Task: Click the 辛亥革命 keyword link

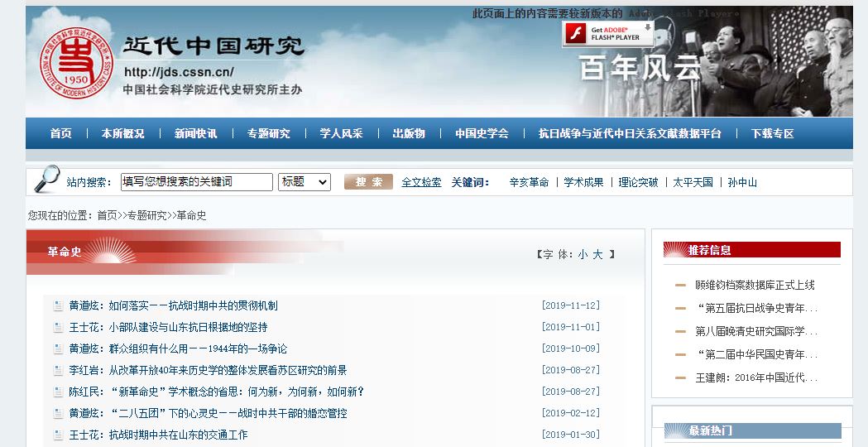Action: coord(529,182)
